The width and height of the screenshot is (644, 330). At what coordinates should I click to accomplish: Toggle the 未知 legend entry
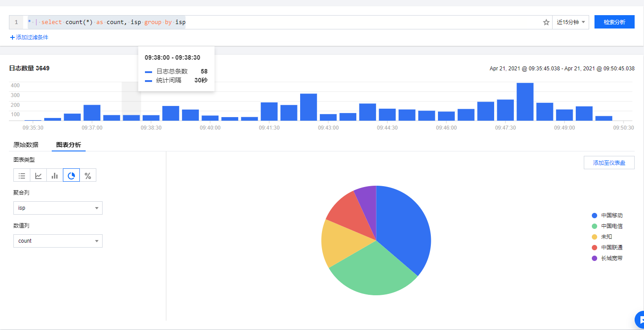(x=602, y=236)
